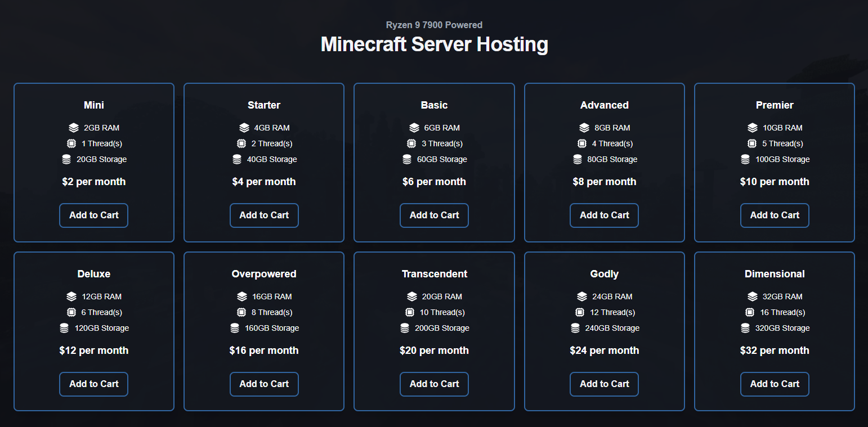Select the Transcendent plan title
The height and width of the screenshot is (427, 868).
tap(434, 274)
